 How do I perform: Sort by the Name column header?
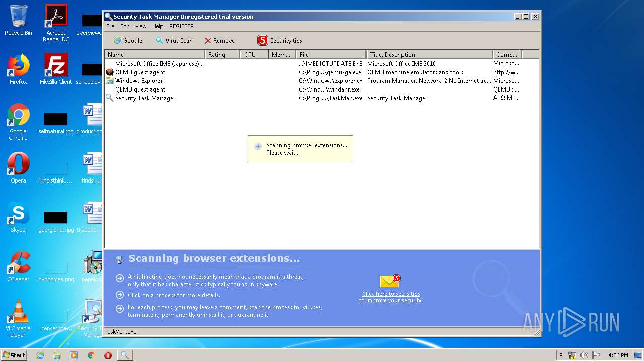tap(155, 54)
